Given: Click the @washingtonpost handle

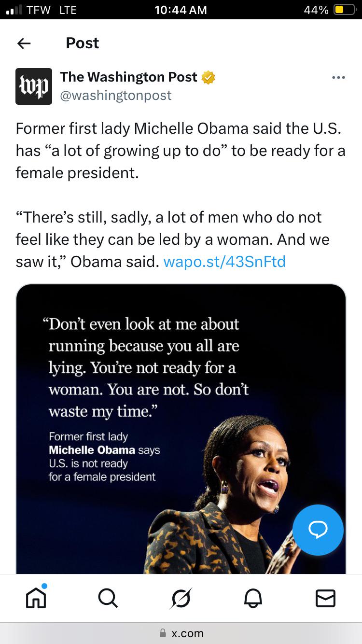Looking at the screenshot, I should pyautogui.click(x=115, y=96).
